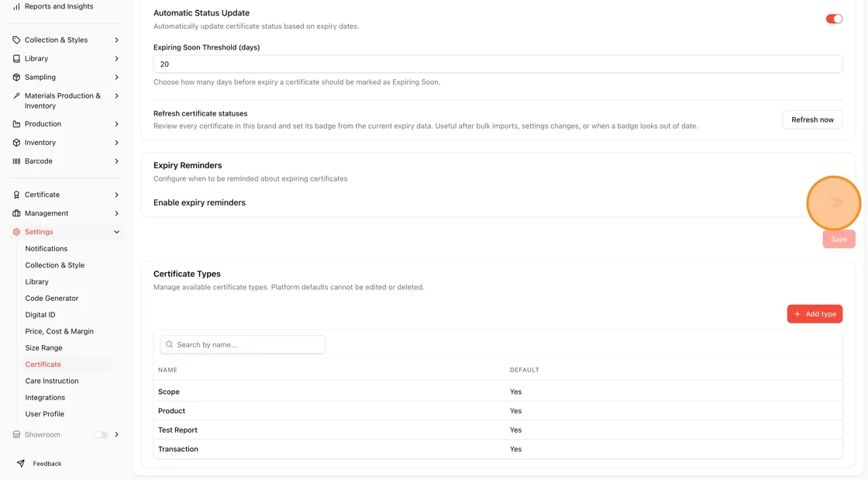Toggle Enable expiry reminders switch
This screenshot has width=868, height=480.
pos(834,202)
